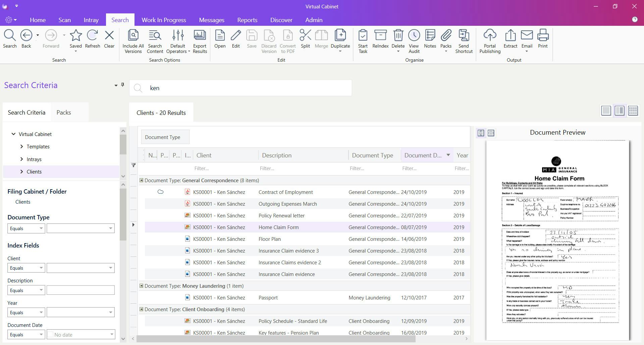
Task: Open the Packs tab
Action: point(64,113)
